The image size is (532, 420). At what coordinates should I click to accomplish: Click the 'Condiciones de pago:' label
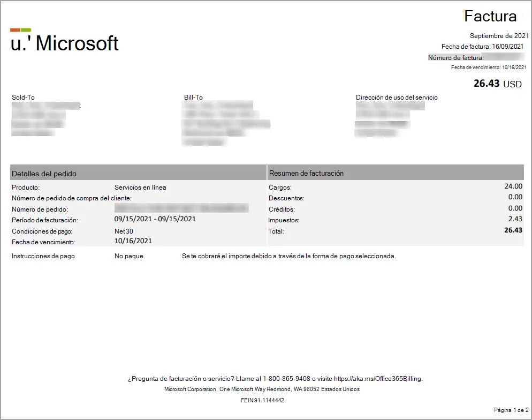tap(42, 231)
